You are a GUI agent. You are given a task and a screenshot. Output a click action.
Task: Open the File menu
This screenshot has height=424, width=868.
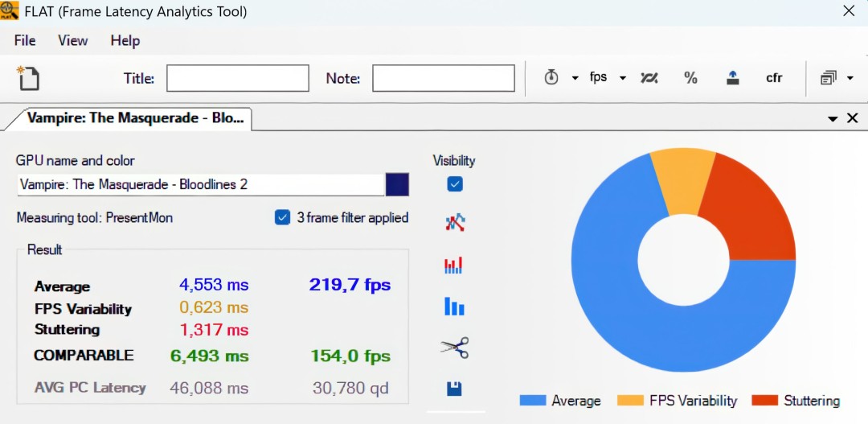pos(25,40)
